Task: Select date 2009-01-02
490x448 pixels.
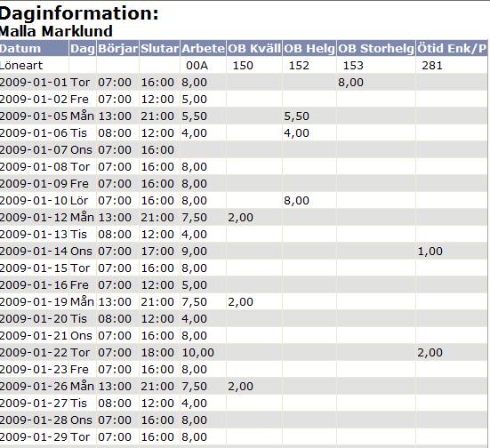Action: 34,99
